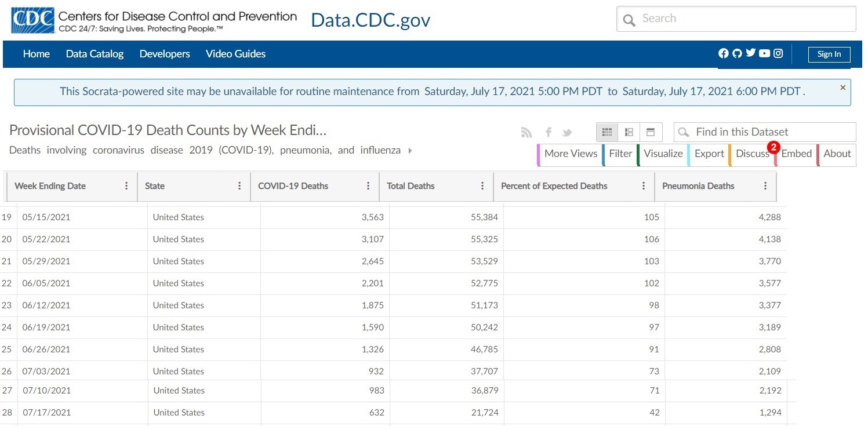Click the Sign In button

point(829,54)
